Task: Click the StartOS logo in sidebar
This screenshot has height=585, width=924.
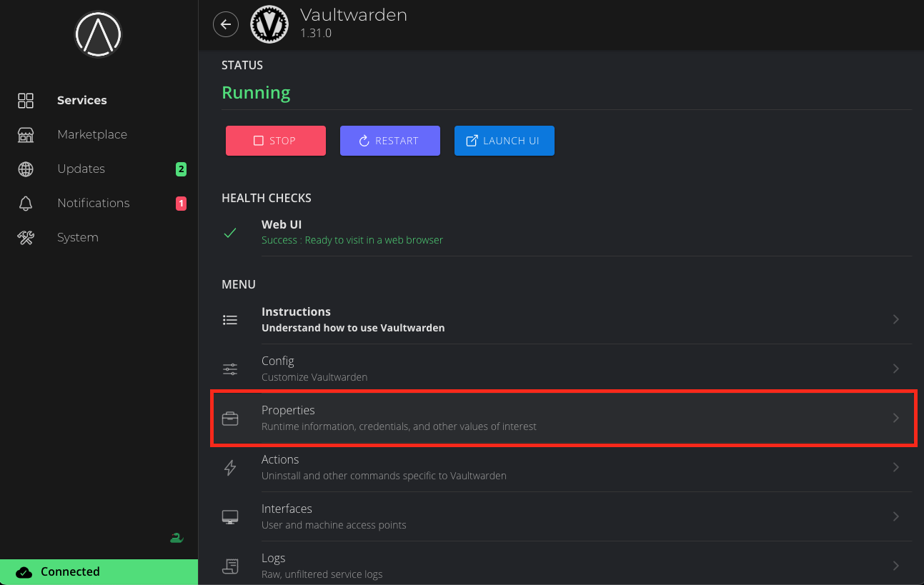Action: coord(99,34)
